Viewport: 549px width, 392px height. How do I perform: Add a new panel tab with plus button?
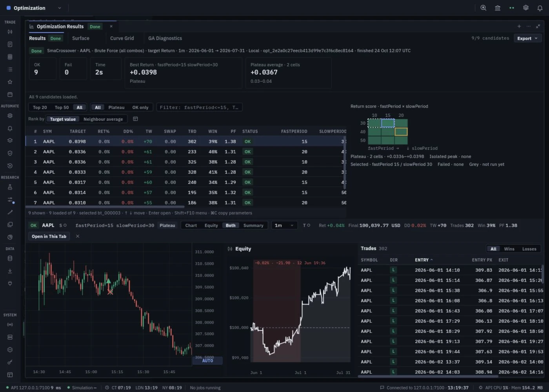(519, 26)
